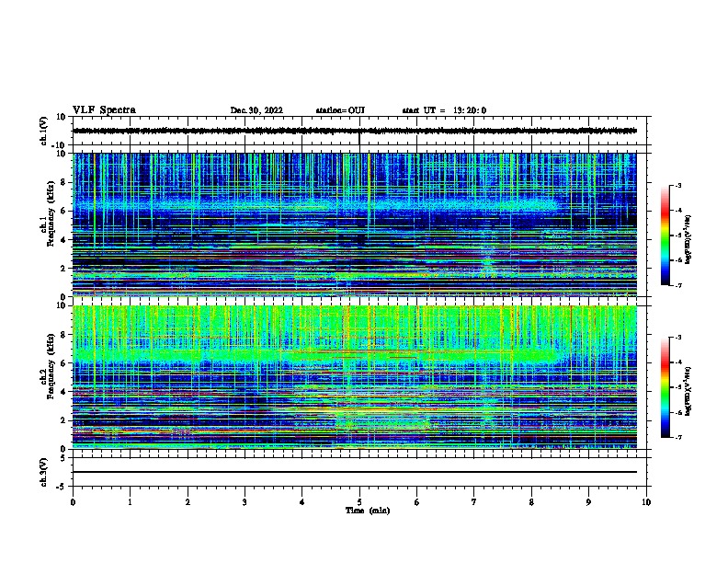728x563 pixels.
Task: Click the ch.1 voltage waveform trace
Action: click(355, 131)
